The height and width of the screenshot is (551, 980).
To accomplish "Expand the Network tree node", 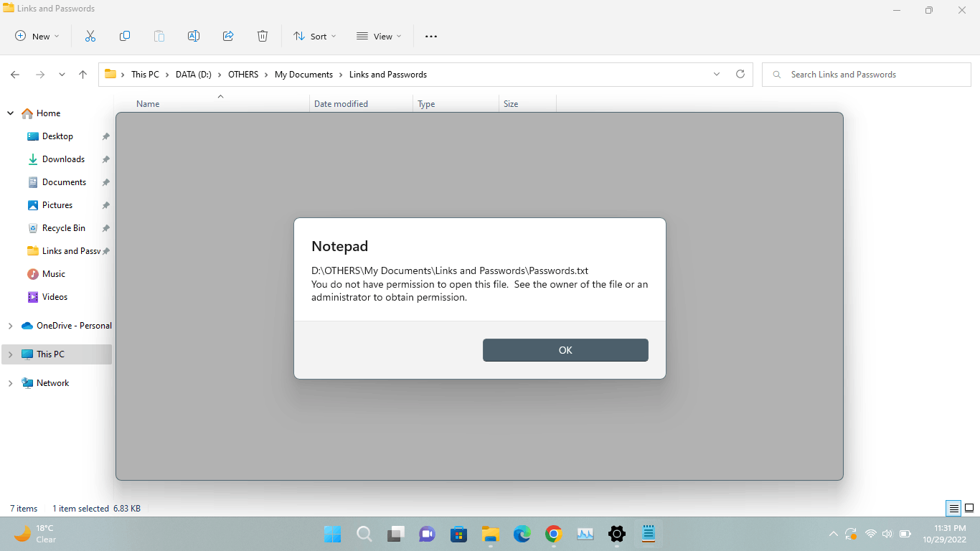I will [x=10, y=383].
